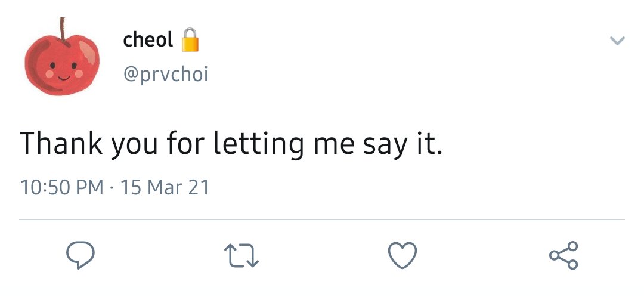Open the red apple profile picture

coord(62,57)
